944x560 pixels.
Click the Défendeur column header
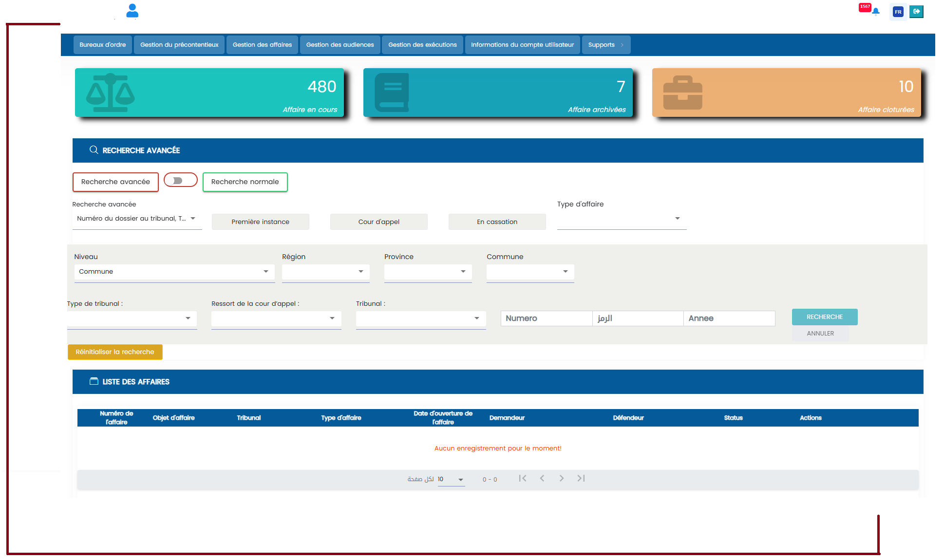pos(628,418)
